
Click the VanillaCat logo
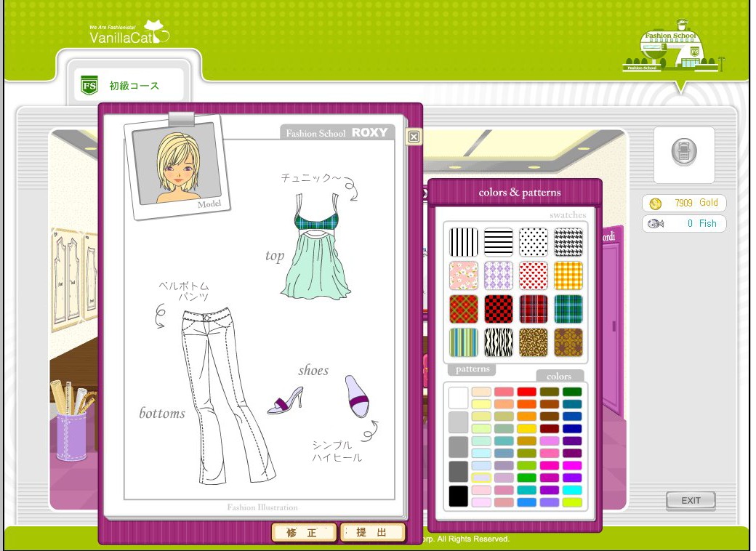click(129, 33)
